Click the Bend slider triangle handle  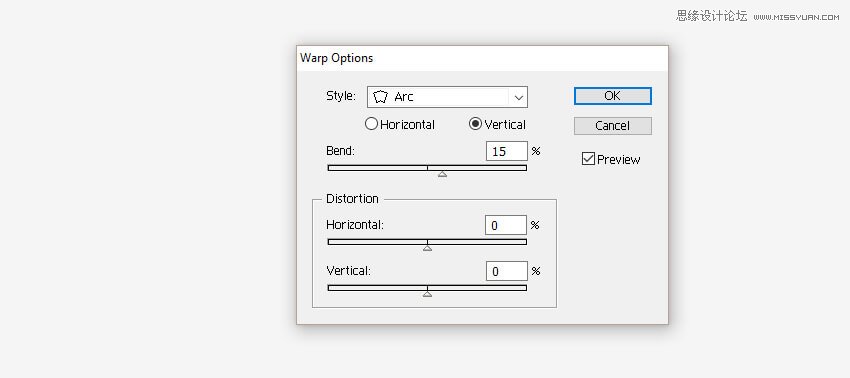point(442,174)
